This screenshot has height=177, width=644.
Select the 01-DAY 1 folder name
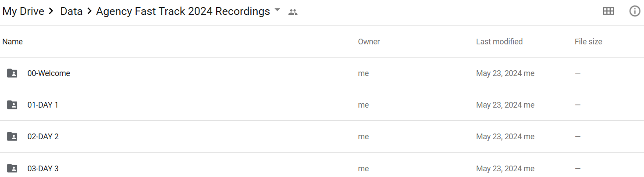pyautogui.click(x=43, y=105)
